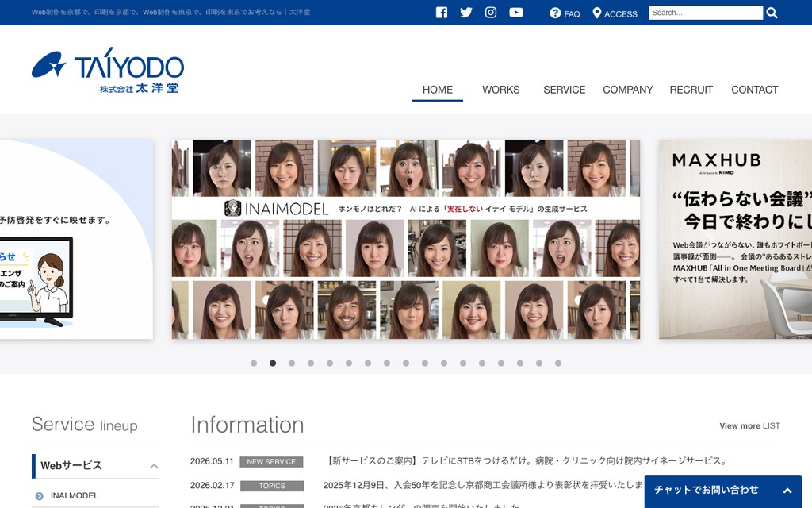
Task: Select the fifth carousel dot
Action: pyautogui.click(x=330, y=364)
